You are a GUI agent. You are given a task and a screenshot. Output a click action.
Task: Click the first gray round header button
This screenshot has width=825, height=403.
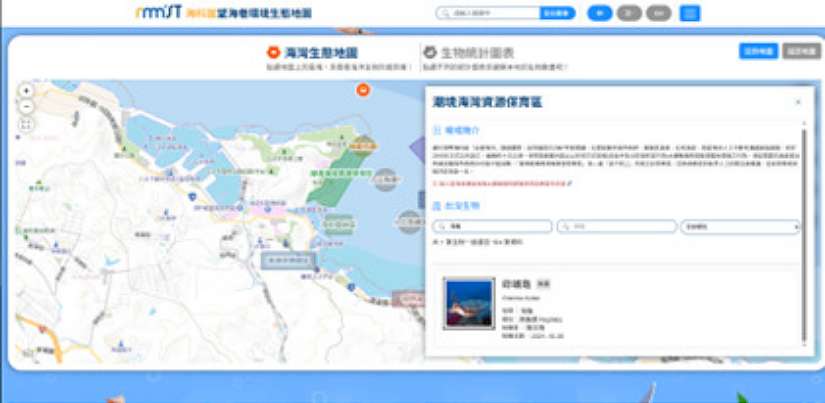coord(628,13)
